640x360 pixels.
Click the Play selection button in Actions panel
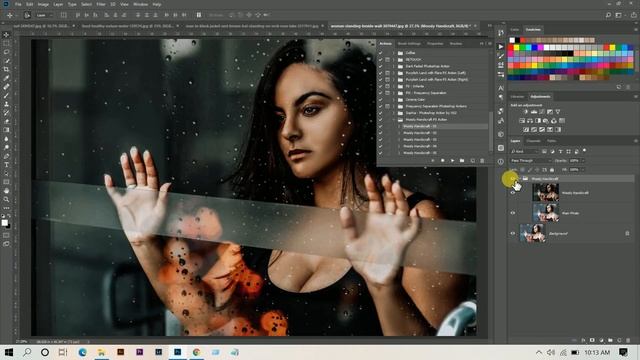452,161
